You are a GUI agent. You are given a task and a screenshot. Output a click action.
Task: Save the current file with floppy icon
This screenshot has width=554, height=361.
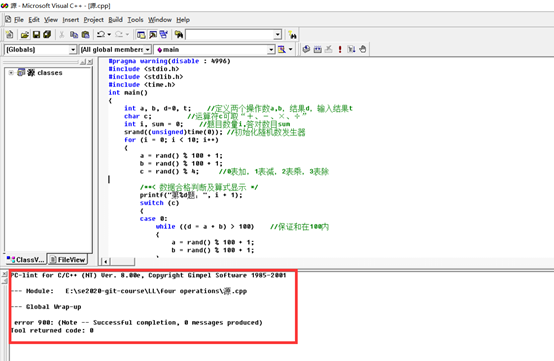point(36,35)
